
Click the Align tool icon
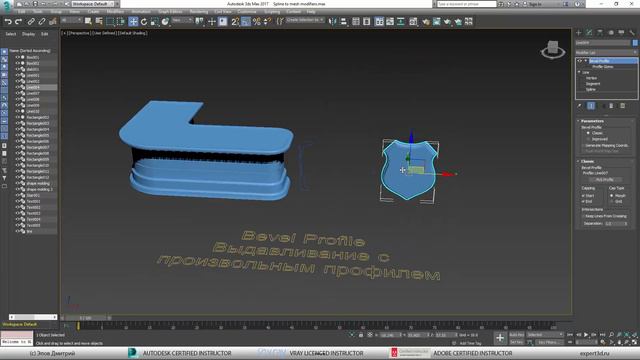(344, 22)
